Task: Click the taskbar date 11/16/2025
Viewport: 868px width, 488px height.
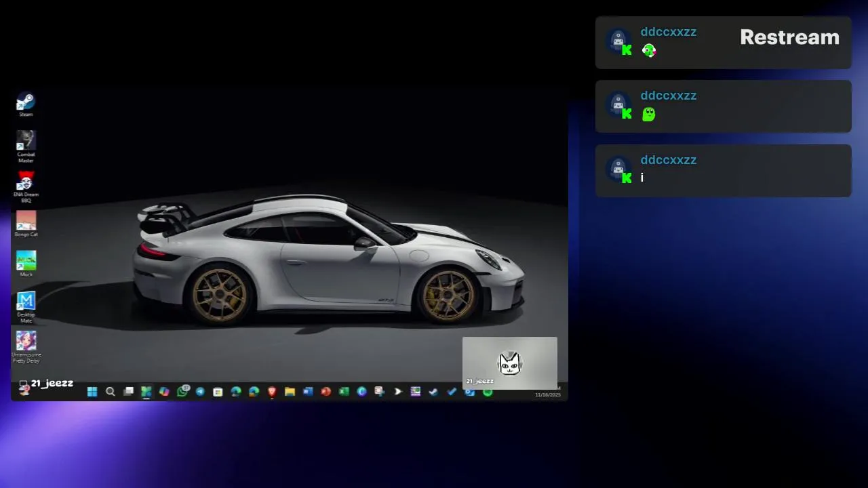Action: 548,394
